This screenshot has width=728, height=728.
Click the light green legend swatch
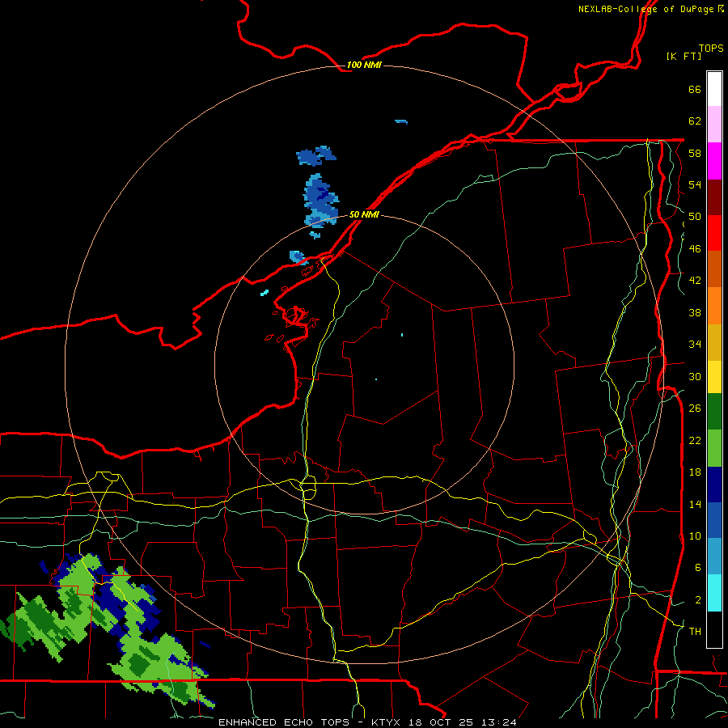[714, 448]
